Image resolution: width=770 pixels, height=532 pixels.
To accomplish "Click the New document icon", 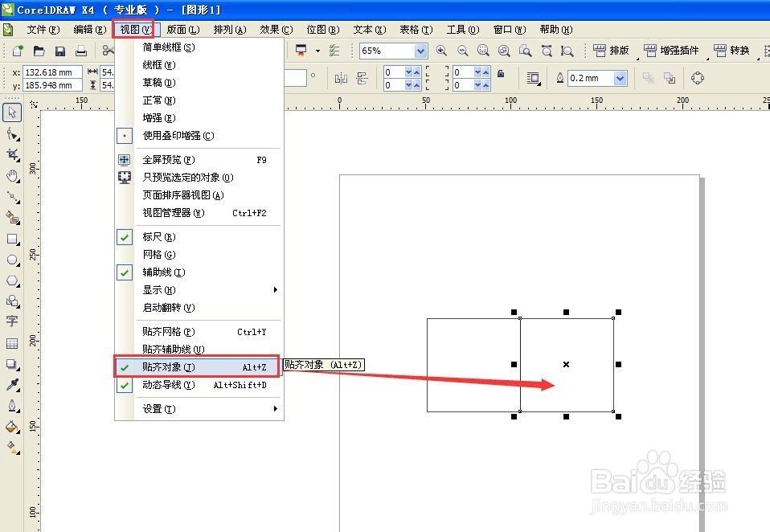I will pyautogui.click(x=18, y=51).
